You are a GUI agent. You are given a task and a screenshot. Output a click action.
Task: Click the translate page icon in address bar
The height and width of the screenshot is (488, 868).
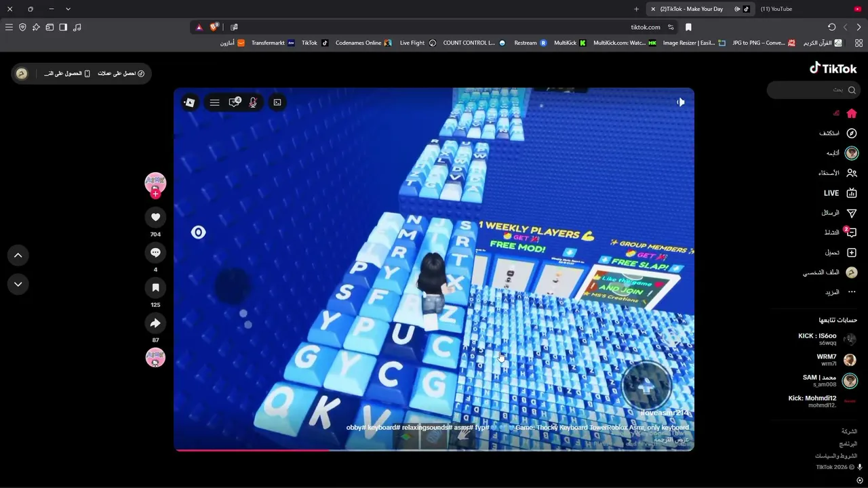point(234,27)
